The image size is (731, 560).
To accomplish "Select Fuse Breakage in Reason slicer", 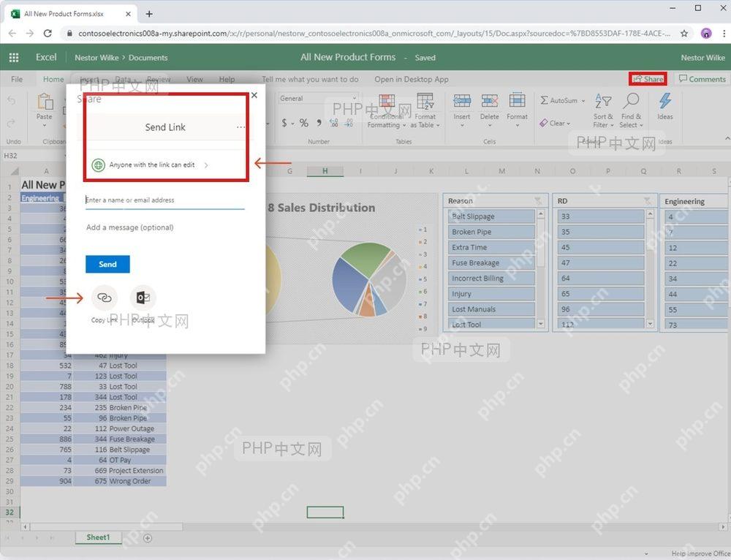I will pos(491,263).
